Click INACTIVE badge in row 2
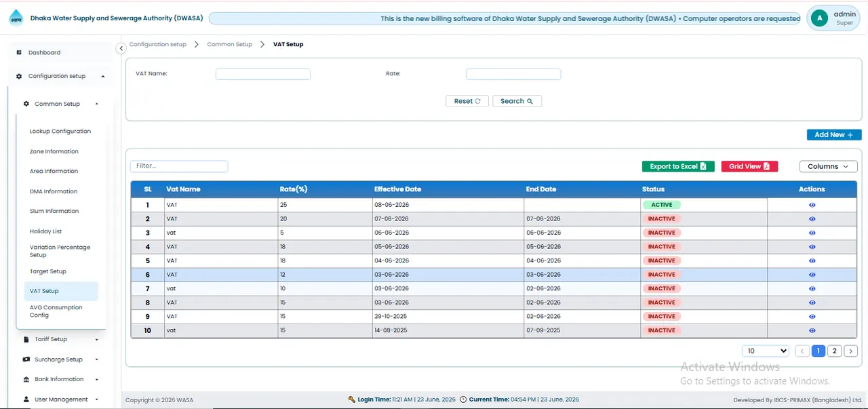The width and height of the screenshot is (868, 409). click(662, 219)
